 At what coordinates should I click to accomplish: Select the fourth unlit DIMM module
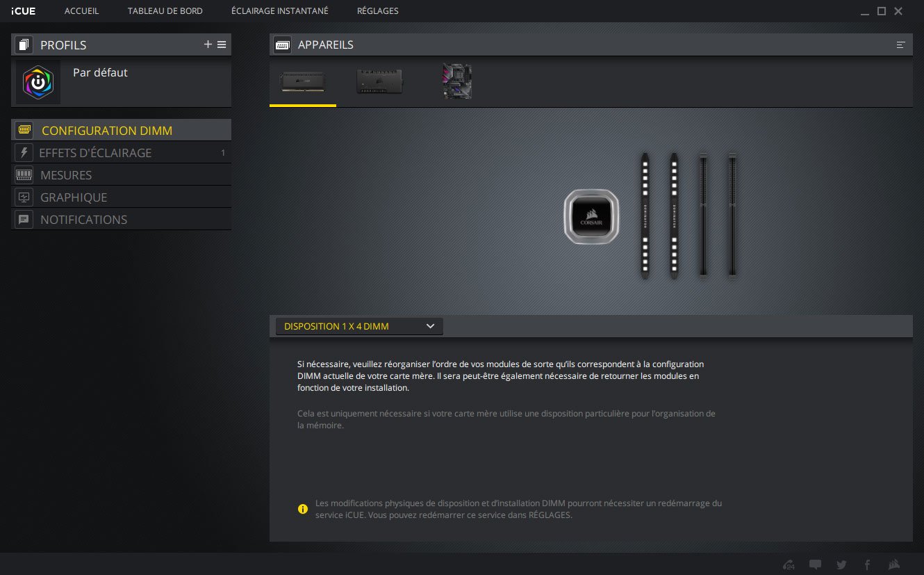click(732, 216)
